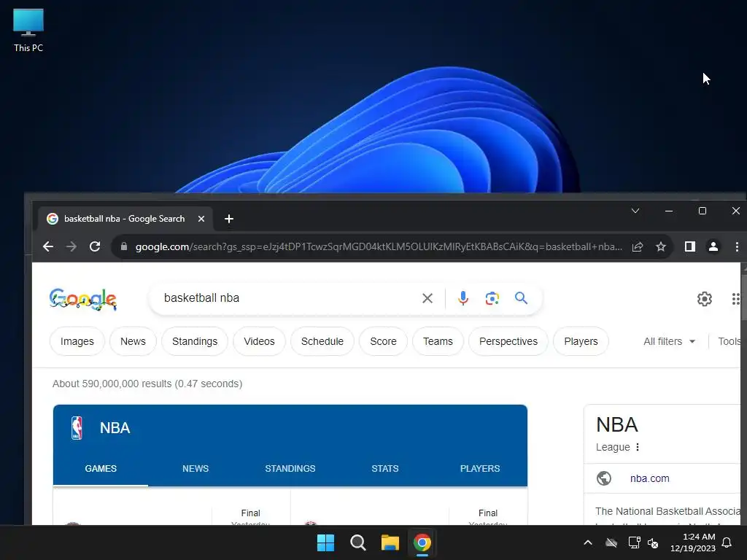Viewport: 747px width, 560px height.
Task: Open the Chrome three-dot menu
Action: point(737,246)
